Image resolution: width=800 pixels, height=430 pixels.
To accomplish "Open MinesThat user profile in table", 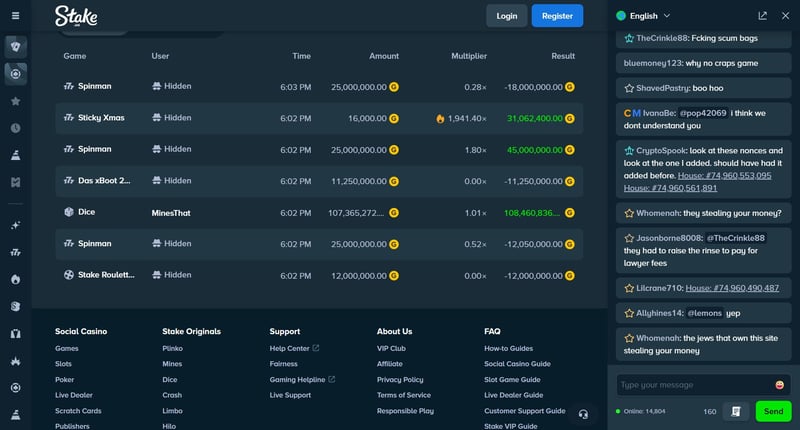I will tap(170, 212).
